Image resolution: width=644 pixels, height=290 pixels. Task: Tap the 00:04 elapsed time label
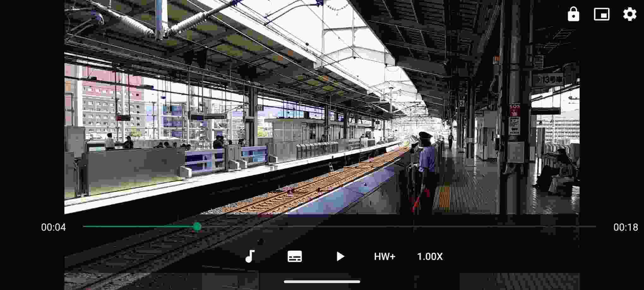tap(53, 227)
